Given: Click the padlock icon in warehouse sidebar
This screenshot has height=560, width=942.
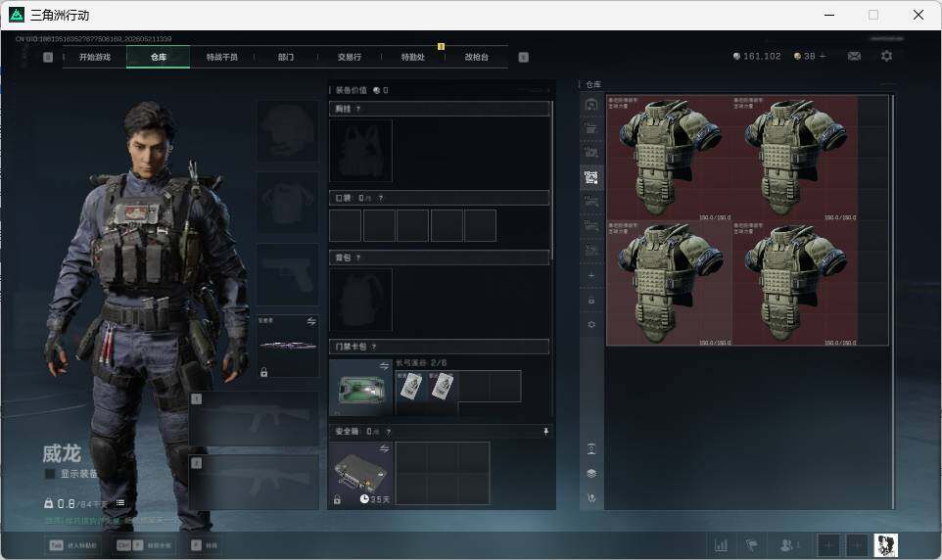Looking at the screenshot, I should [x=591, y=300].
